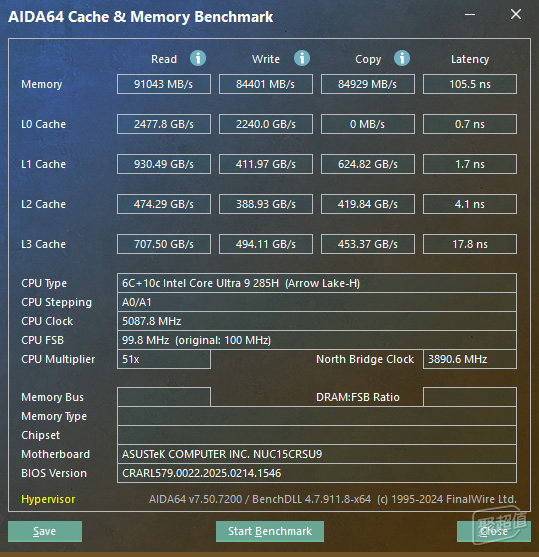
Task: Click the yellow Hypervisor label
Action: [x=48, y=499]
